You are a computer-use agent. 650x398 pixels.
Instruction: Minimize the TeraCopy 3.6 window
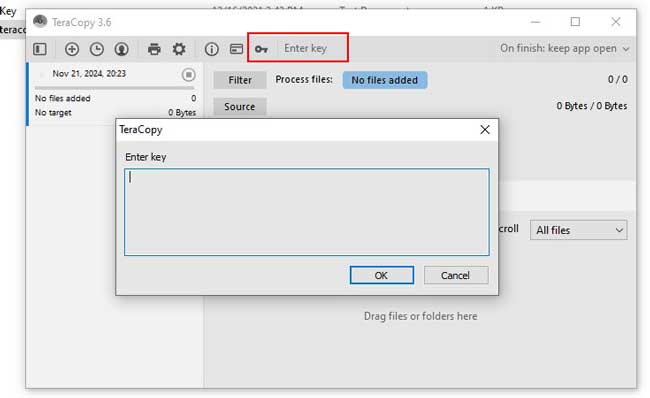pyautogui.click(x=536, y=22)
